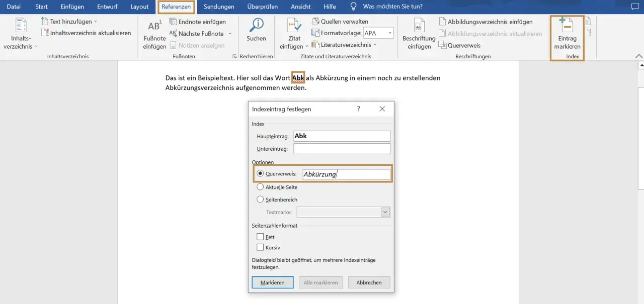Expand the Nächste Fußnote dropdown arrow
Viewport: 644px width, 304px height.
point(230,34)
